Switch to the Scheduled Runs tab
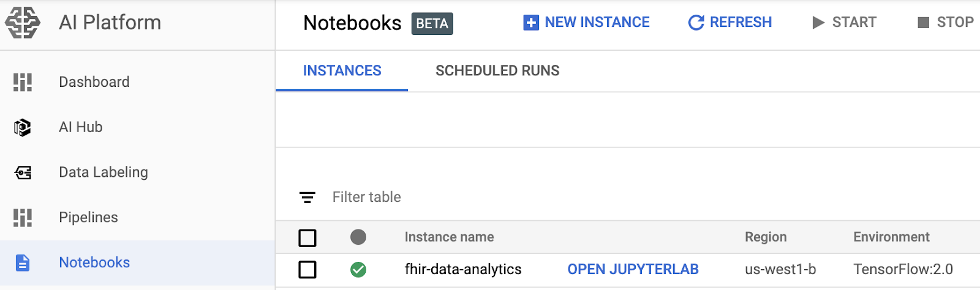 point(497,71)
